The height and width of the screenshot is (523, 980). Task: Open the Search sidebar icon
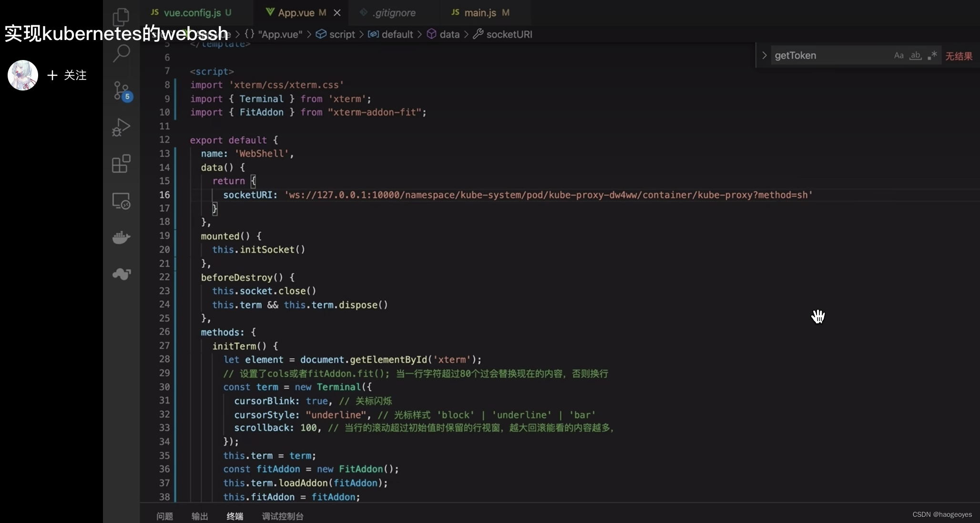point(122,53)
